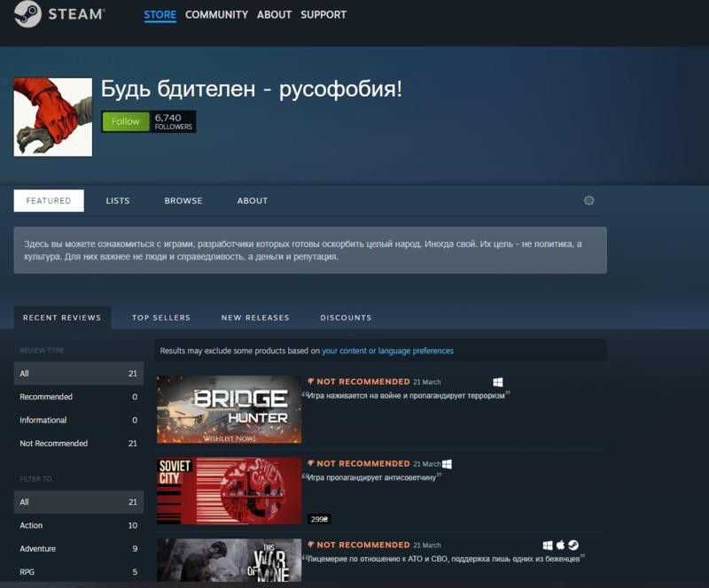This screenshot has width=709, height=588.
Task: View the DISCOUNTS tab
Action: point(346,318)
